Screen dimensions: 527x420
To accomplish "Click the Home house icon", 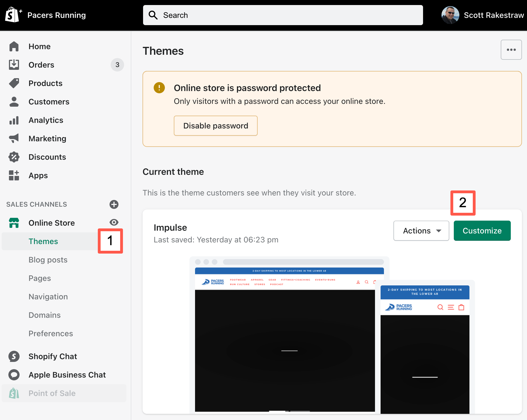I will (x=14, y=46).
